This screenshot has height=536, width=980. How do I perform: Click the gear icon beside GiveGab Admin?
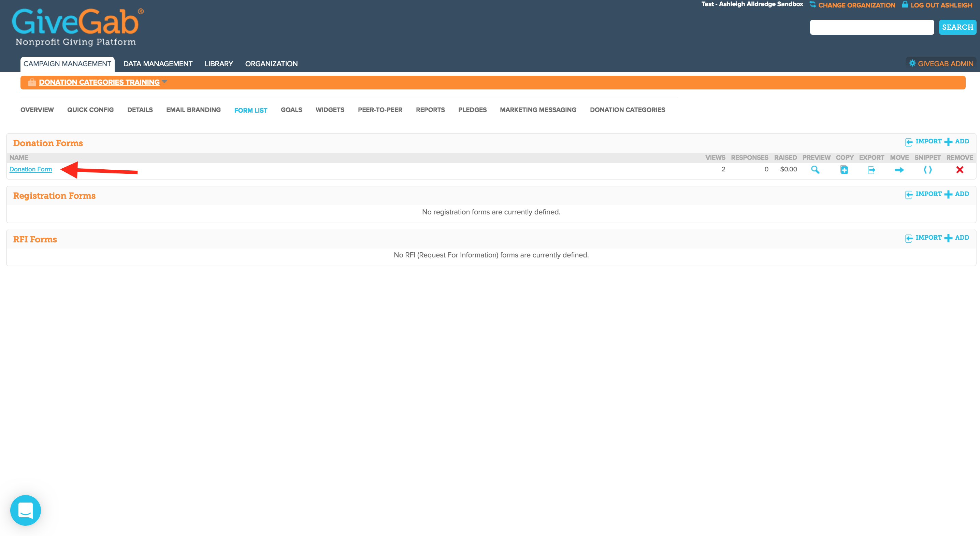pyautogui.click(x=912, y=63)
